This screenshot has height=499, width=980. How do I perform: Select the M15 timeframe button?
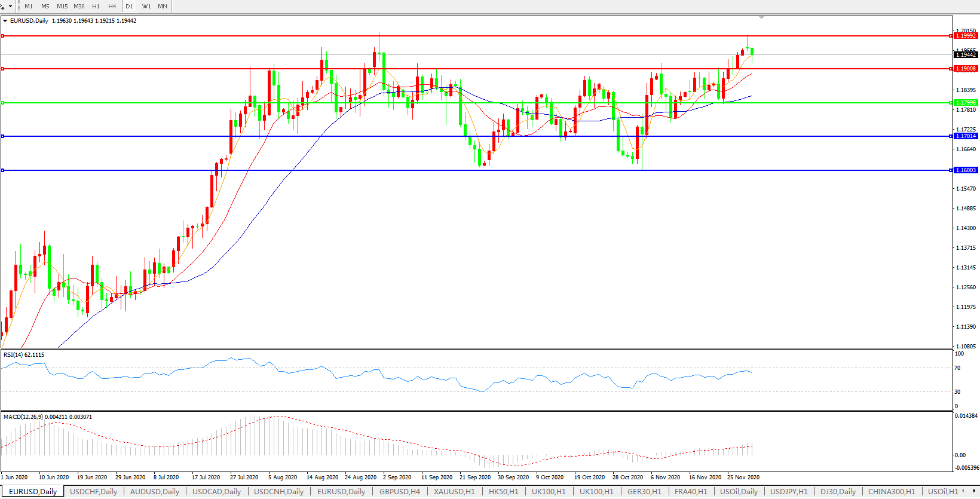[62, 6]
